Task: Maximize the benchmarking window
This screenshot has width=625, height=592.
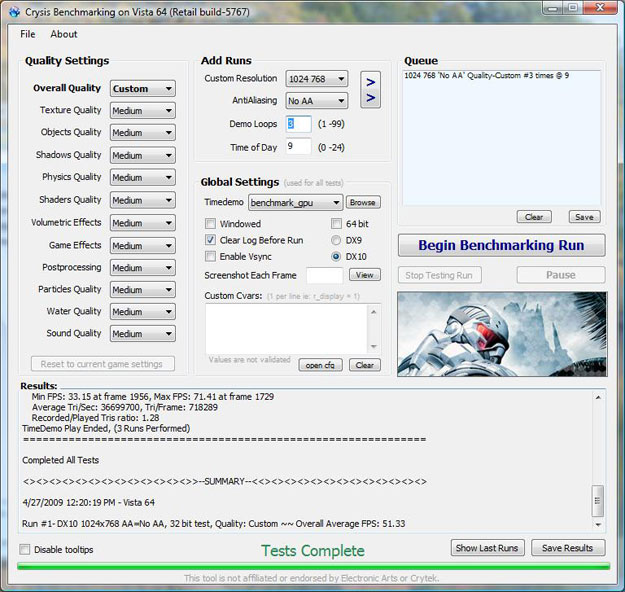Action: pyautogui.click(x=573, y=8)
